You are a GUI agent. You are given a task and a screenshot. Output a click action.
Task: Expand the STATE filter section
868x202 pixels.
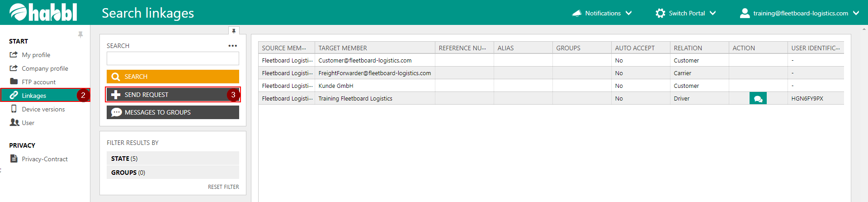click(x=173, y=159)
